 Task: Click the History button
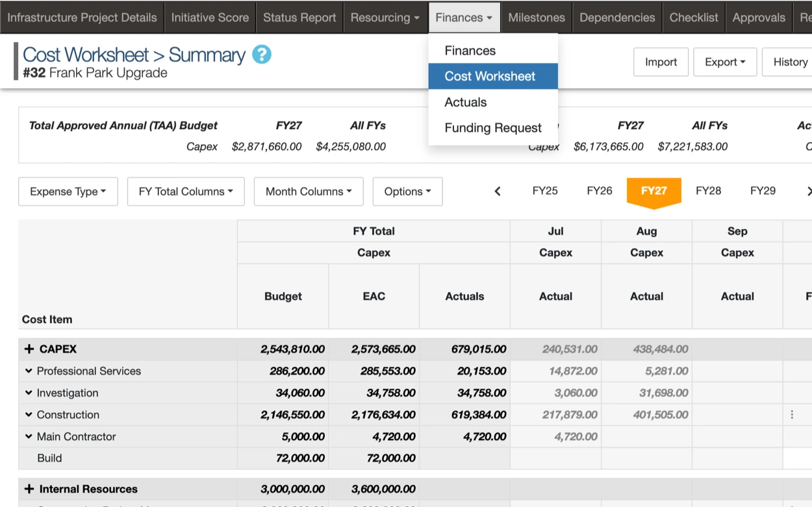point(788,62)
